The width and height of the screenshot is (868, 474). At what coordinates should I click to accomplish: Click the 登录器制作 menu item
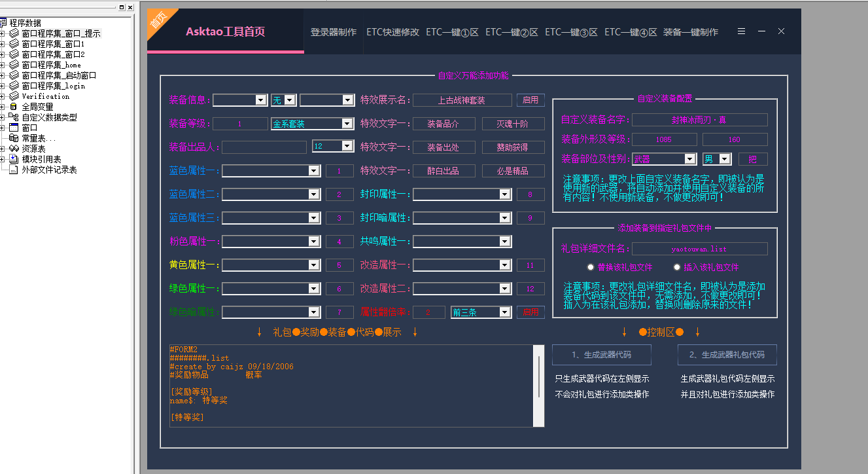334,31
